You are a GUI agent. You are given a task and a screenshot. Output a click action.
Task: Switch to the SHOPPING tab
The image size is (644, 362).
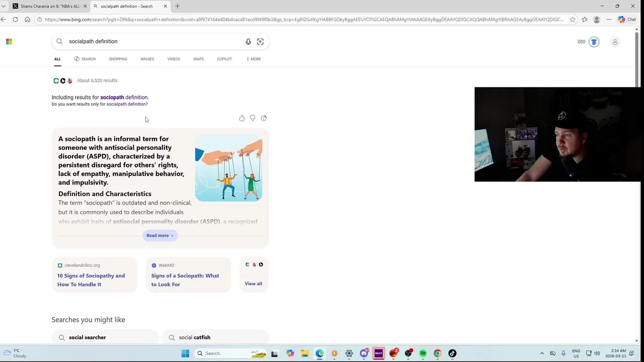(118, 59)
